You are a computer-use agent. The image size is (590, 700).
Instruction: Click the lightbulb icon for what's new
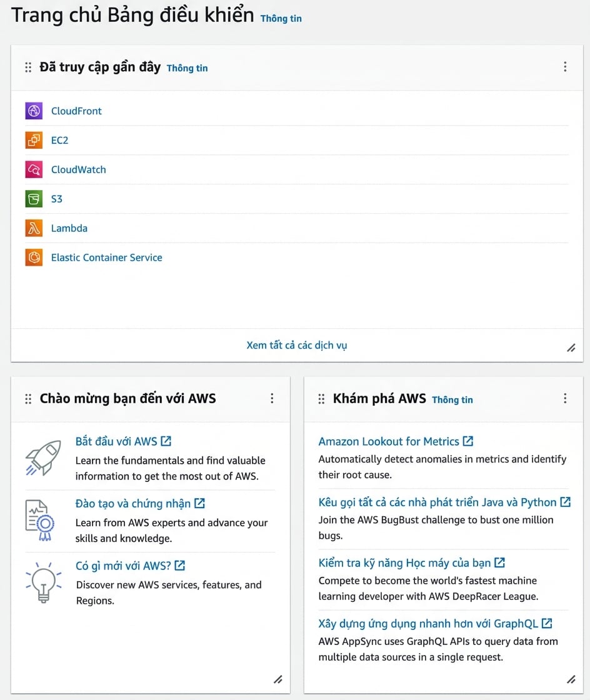(x=43, y=582)
